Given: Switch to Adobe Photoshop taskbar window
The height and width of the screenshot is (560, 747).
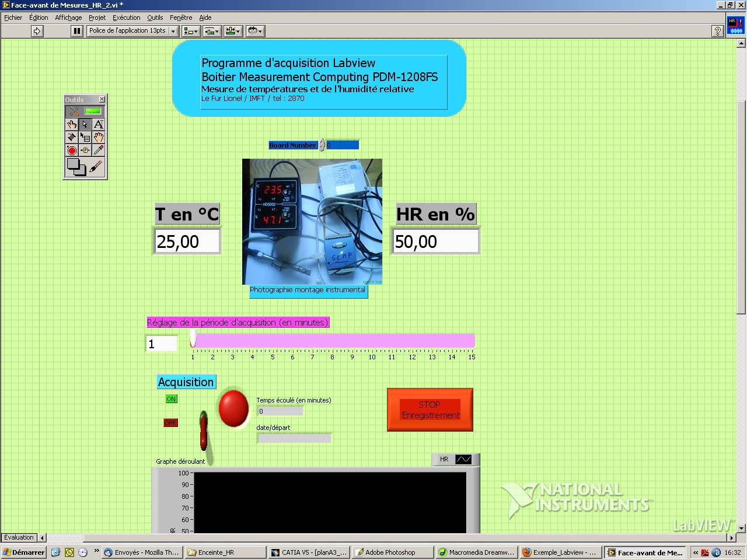Looking at the screenshot, I should pos(393,552).
